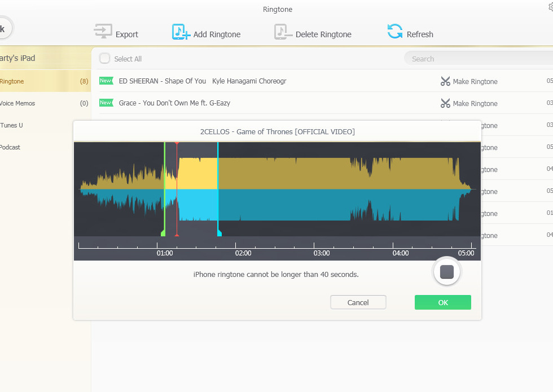553x392 pixels.
Task: Tick the Select All checkbox
Action: click(105, 59)
